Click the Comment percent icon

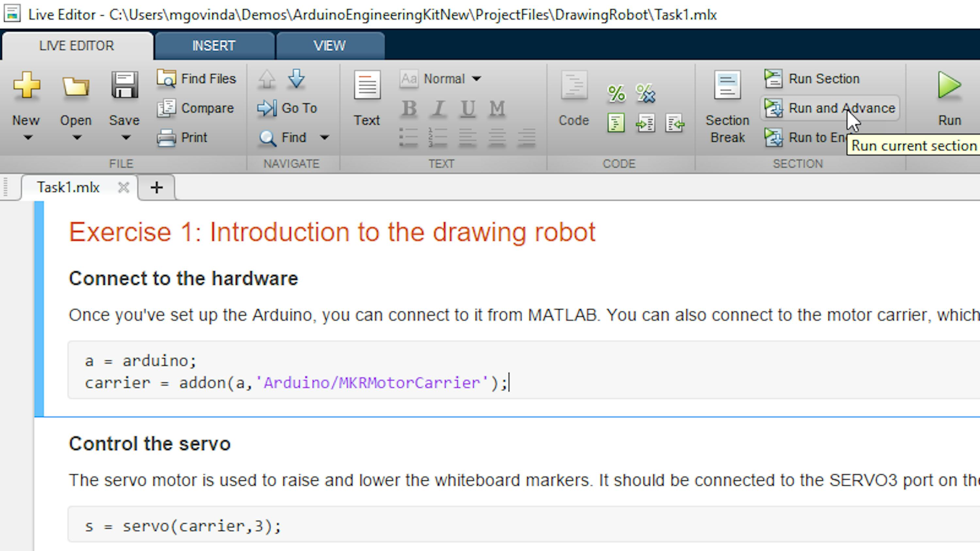[616, 93]
